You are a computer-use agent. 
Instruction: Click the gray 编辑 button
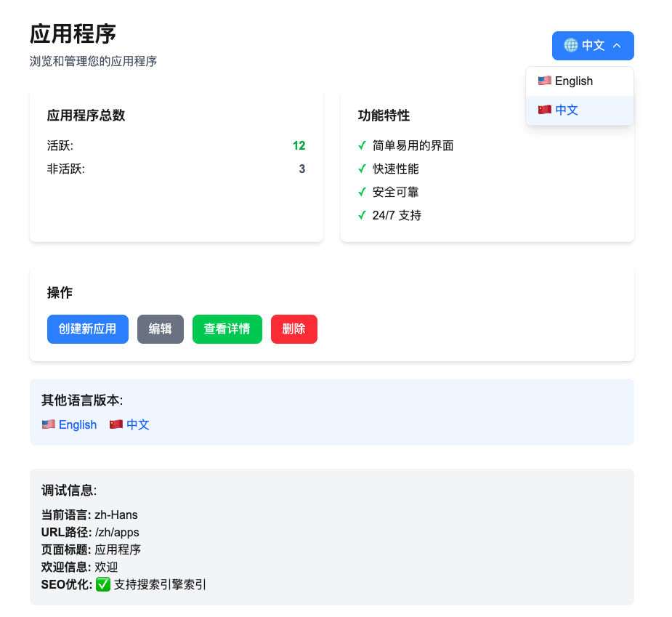pos(161,329)
